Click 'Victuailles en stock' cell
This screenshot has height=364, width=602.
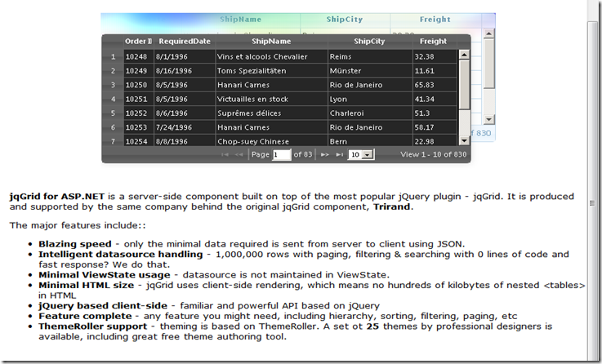(272, 99)
